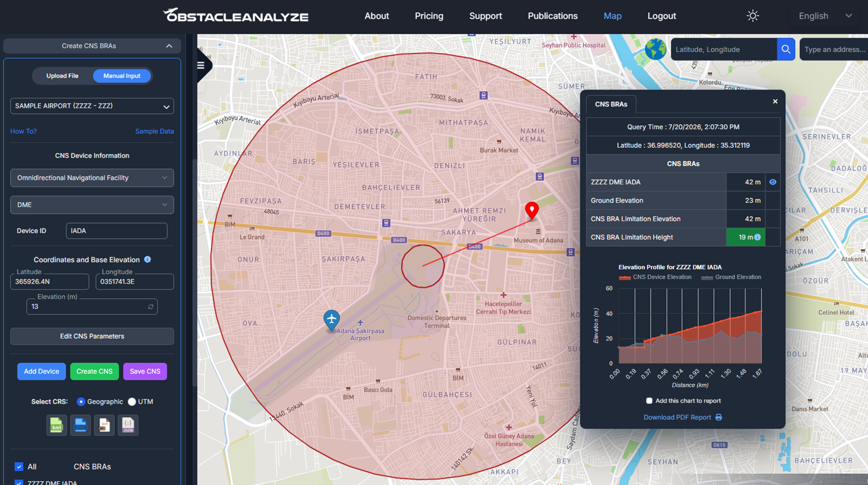Click the Latitude field showing 365926.4N
Viewport: 868px width, 485px height.
point(50,282)
